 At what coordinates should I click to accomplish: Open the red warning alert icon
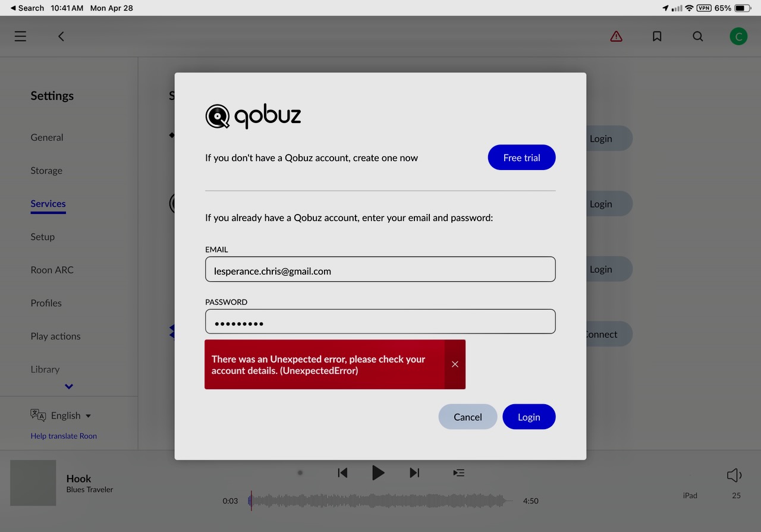pos(616,36)
